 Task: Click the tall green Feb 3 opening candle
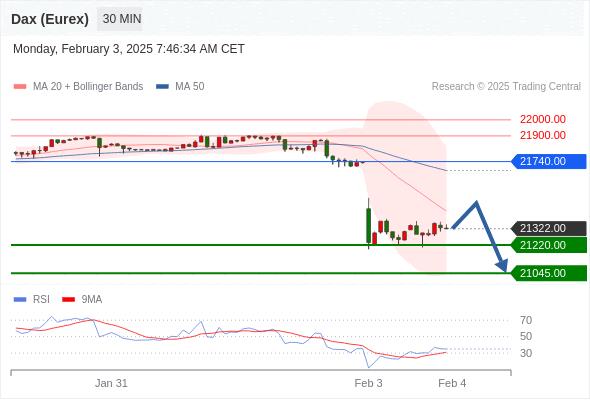coord(368,225)
